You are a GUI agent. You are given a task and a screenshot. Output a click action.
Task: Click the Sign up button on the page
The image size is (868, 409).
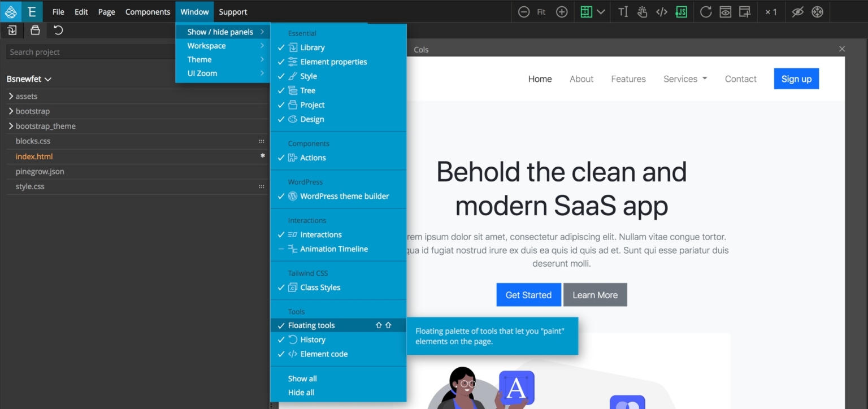[796, 79]
